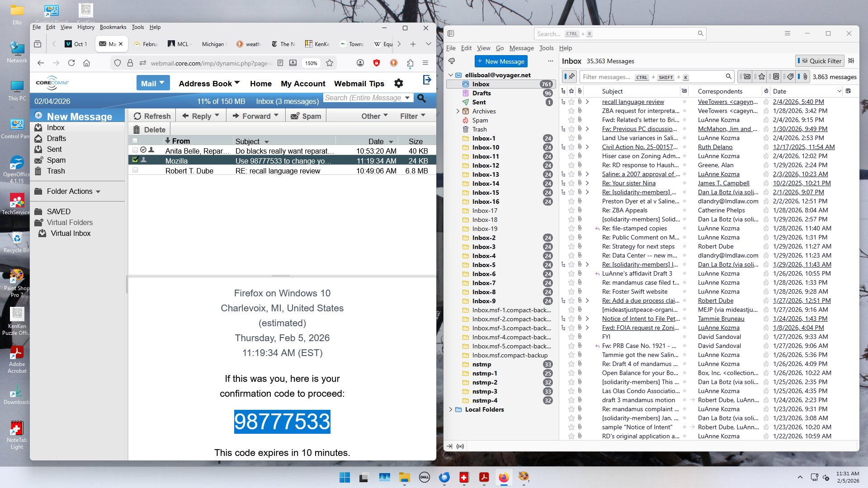Check the Robert T. Dube message checkbox
The height and width of the screenshot is (488, 868).
coord(135,170)
